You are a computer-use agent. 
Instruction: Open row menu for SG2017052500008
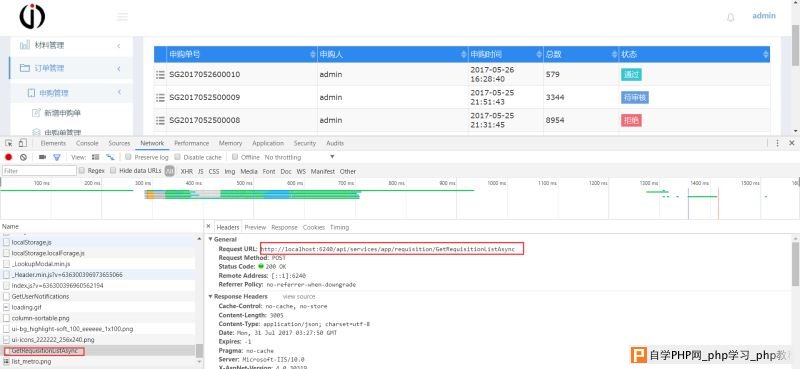click(x=160, y=120)
